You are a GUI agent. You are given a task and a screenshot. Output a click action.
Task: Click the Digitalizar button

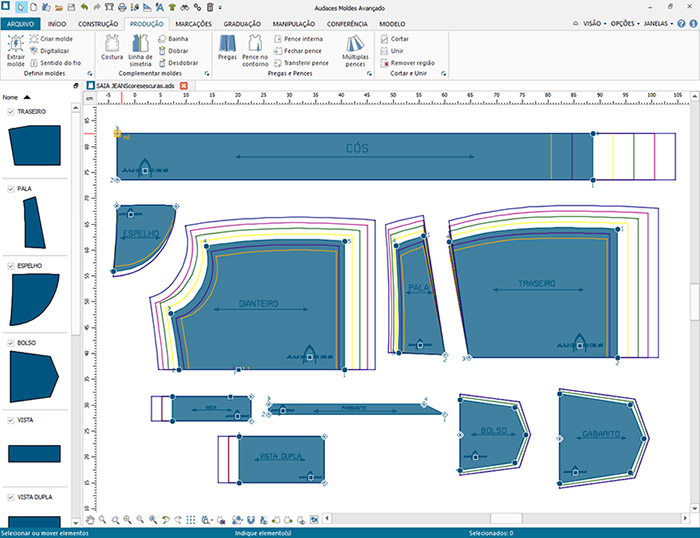pos(49,51)
